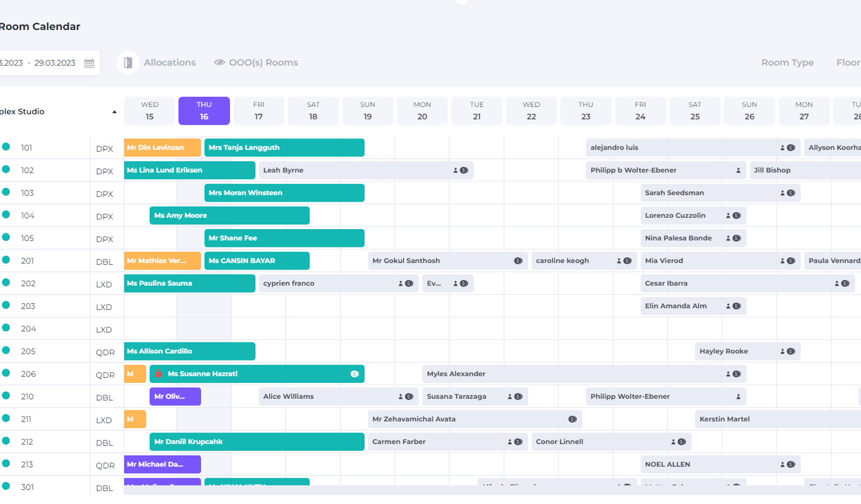Open the Room Type filter
Screen dimensions: 861x504
coord(787,62)
